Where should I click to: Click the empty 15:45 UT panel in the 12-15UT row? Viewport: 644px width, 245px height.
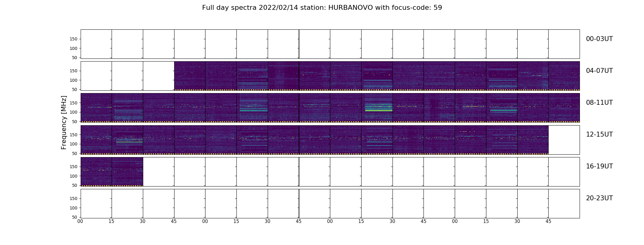[x=564, y=140]
